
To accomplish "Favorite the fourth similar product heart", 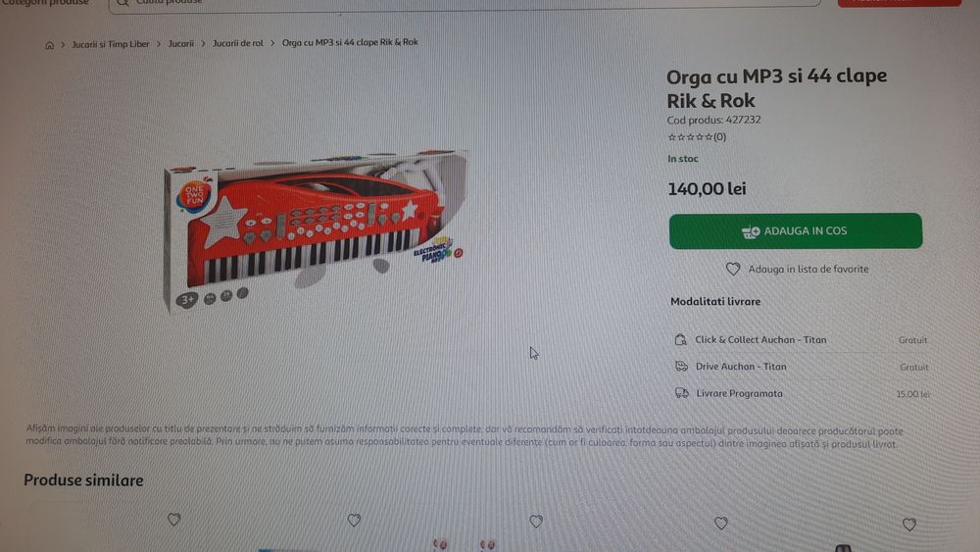I will click(x=721, y=524).
